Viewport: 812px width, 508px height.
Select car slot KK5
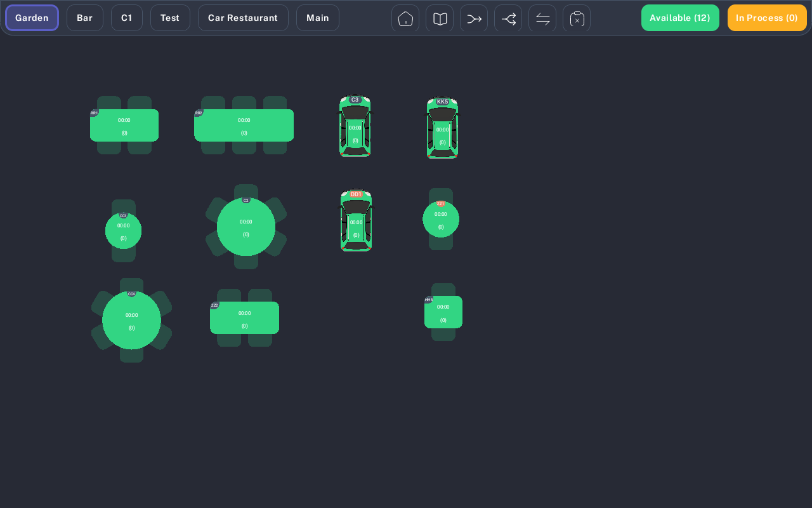[442, 128]
